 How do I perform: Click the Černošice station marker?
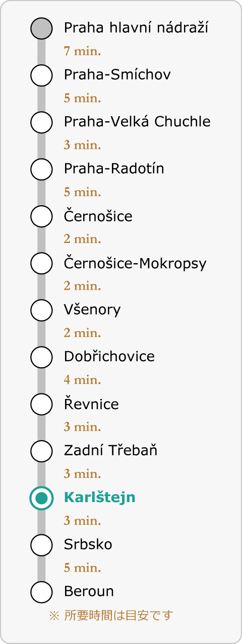[x=41, y=216]
